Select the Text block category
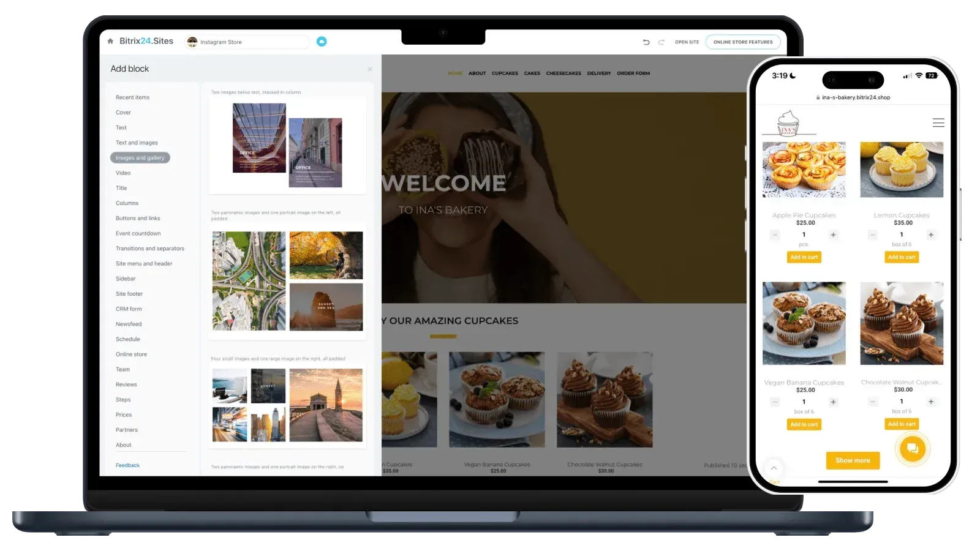Screen dimensions: 980x551 click(121, 128)
